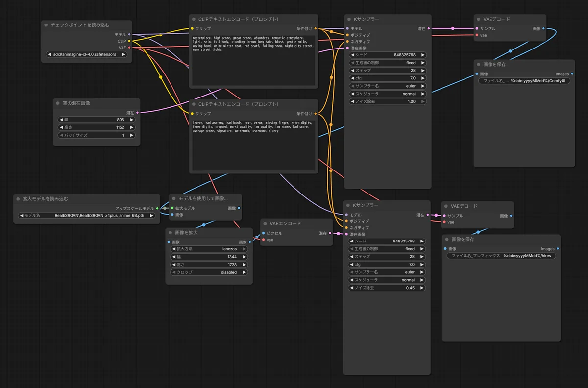Click the 潜在 output socket on 空の潜在画像
This screenshot has width=588, height=388.
[137, 113]
